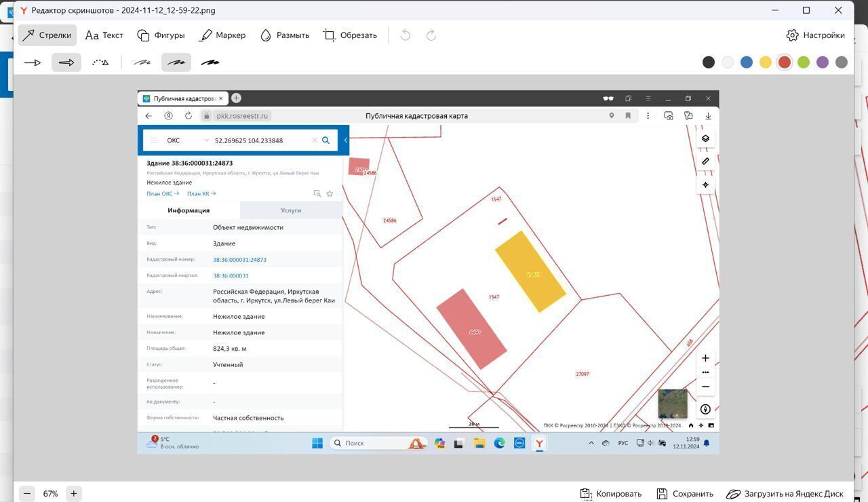Open the hamburger menu in search bar
Screen dimensions: 868x502
click(154, 140)
